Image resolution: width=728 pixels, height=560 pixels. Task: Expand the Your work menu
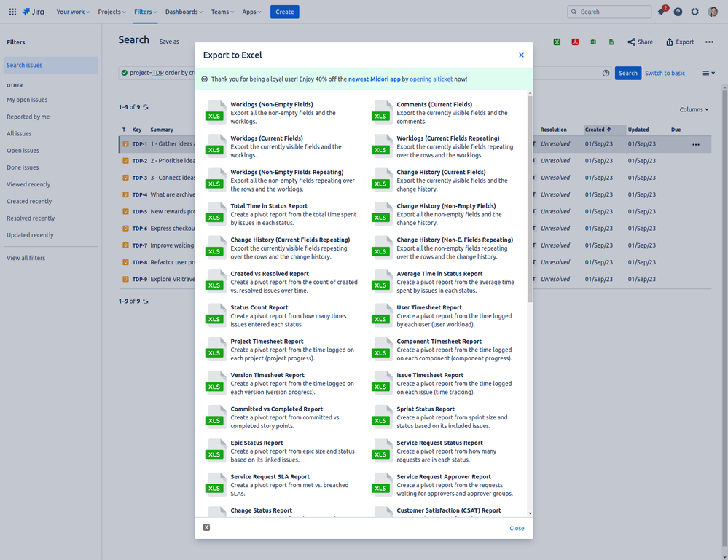[73, 12]
